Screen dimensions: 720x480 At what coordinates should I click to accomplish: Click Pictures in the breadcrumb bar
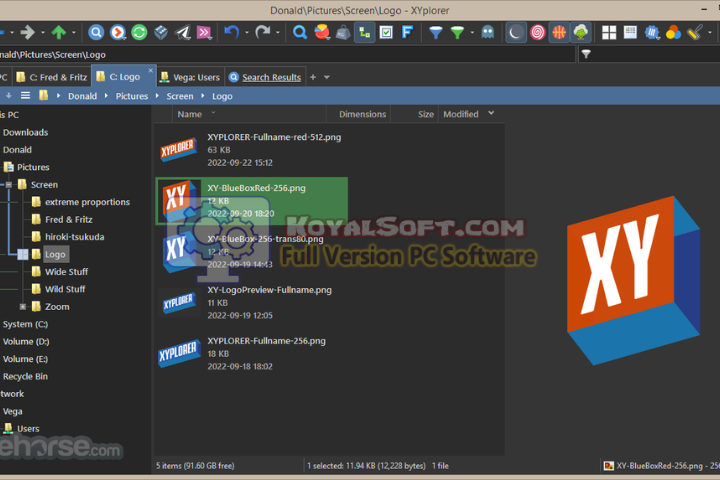pos(132,96)
